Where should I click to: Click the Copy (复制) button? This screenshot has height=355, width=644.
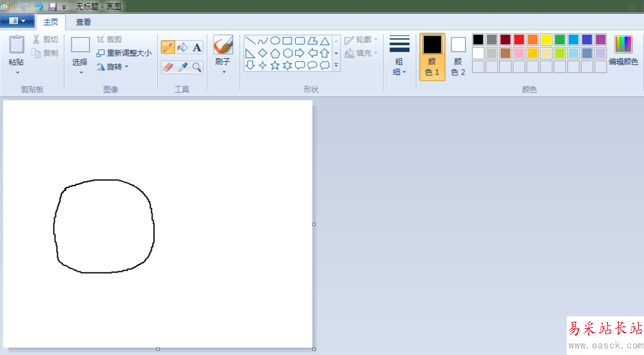pyautogui.click(x=46, y=53)
